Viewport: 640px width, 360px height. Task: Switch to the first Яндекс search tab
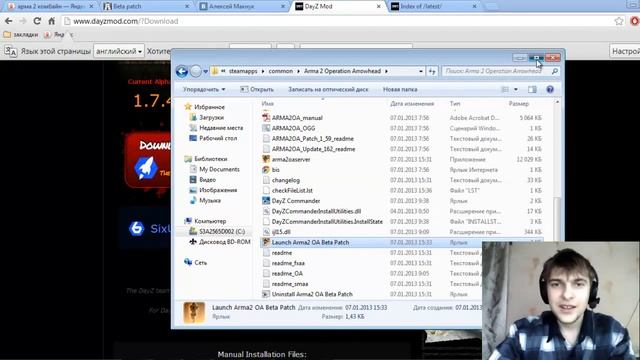tap(50, 7)
